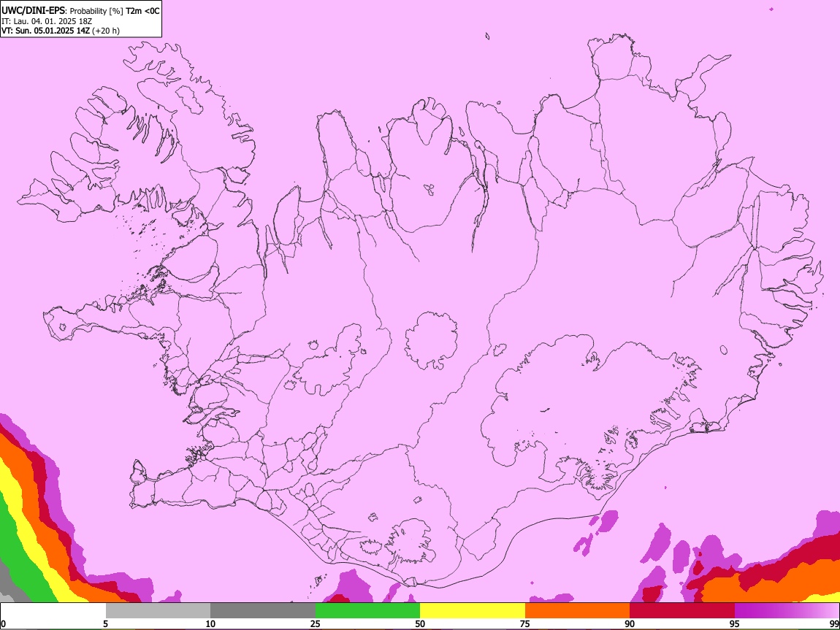Click the legend tick label '0'
The width and height of the screenshot is (840, 630).
tap(3, 623)
